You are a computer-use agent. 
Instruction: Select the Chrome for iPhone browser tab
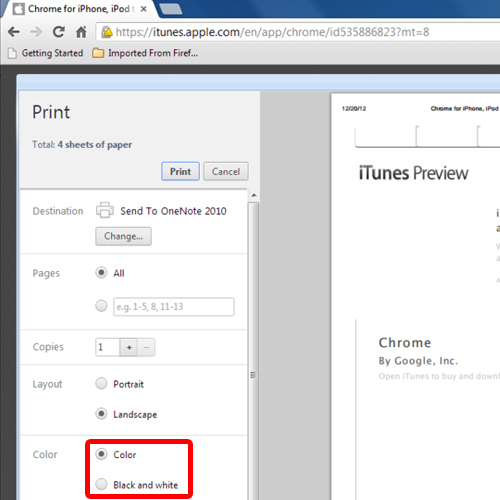coord(80,9)
